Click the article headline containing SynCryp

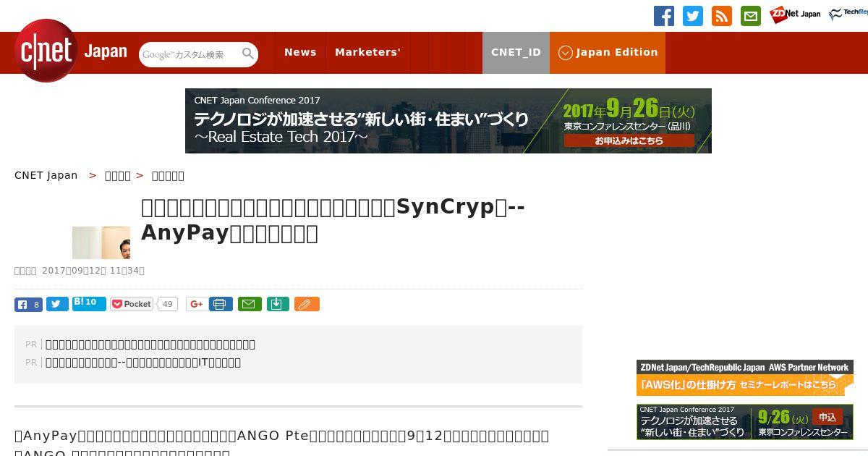tap(333, 220)
